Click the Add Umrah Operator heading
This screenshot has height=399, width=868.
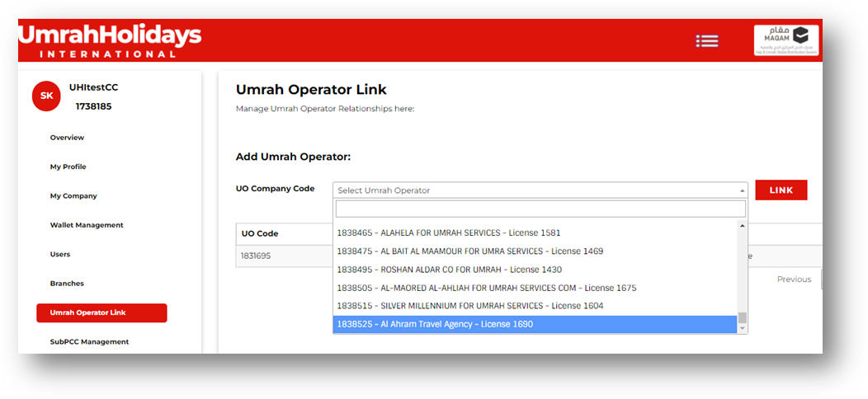click(294, 157)
